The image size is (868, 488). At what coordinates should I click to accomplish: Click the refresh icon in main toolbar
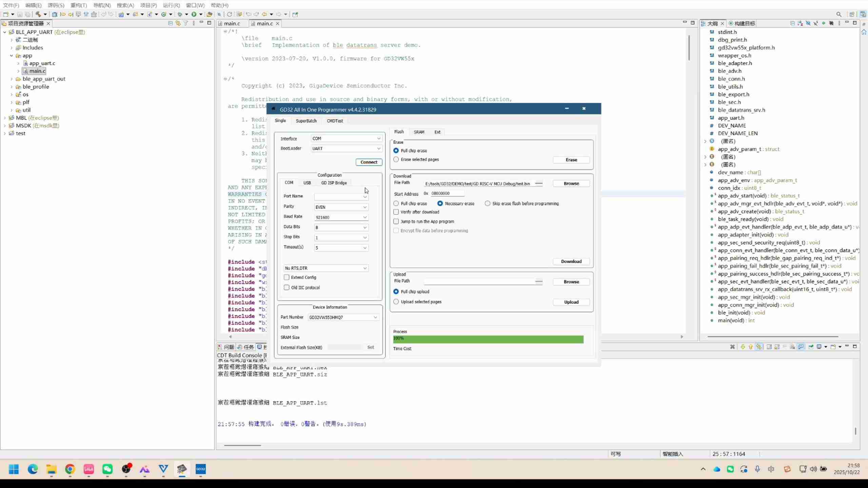(230, 14)
